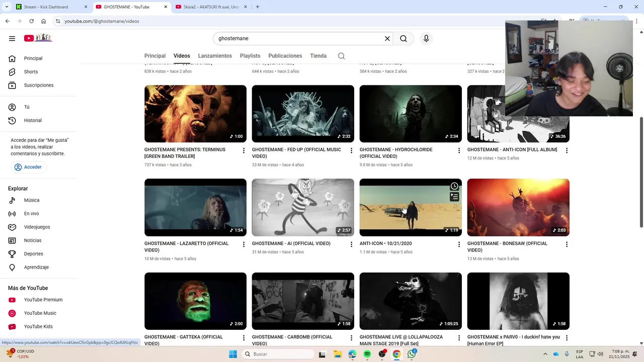This screenshot has height=362, width=644.
Task: Click the page vertical scrollbar thumb
Action: (641, 172)
